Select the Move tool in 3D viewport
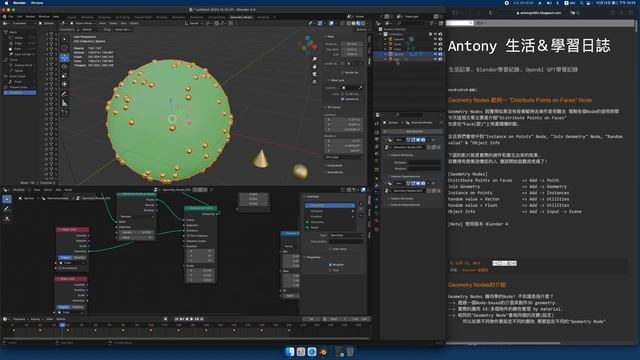The height and width of the screenshot is (360, 640). (64, 58)
